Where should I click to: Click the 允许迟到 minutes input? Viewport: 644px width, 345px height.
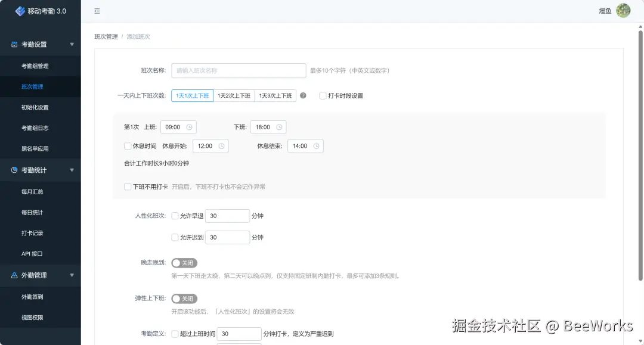228,238
